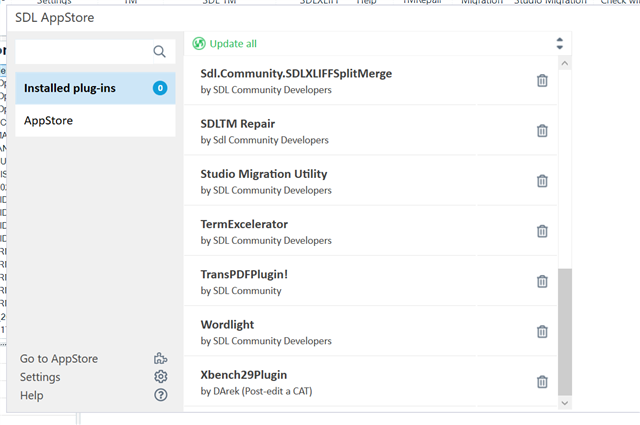Screen dimensions: 640x425
Task: Click the SDL AppStore window title
Action: coord(55,18)
